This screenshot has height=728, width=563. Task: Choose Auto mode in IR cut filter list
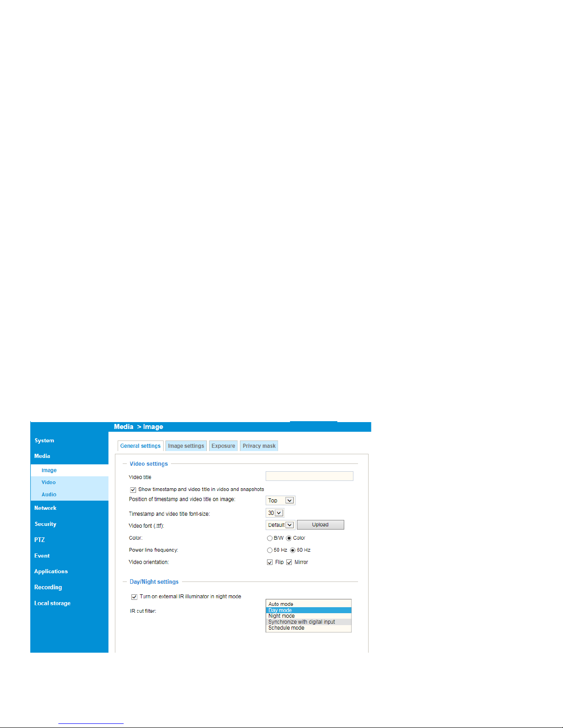click(308, 604)
